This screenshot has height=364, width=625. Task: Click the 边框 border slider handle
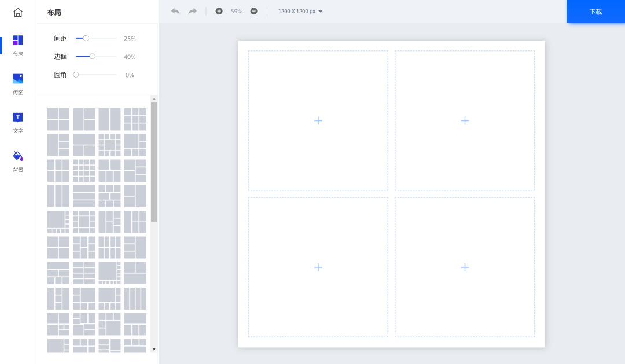tap(92, 56)
